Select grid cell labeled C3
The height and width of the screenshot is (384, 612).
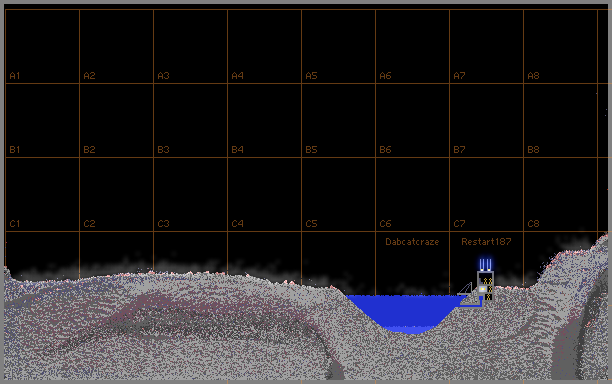(190, 194)
